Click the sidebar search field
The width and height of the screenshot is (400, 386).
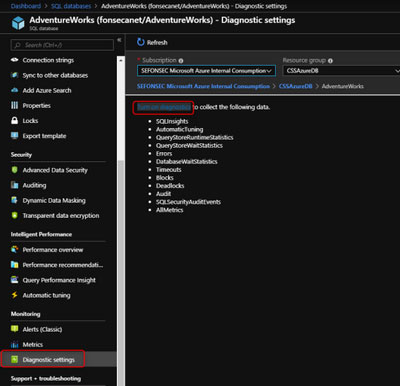[x=62, y=45]
